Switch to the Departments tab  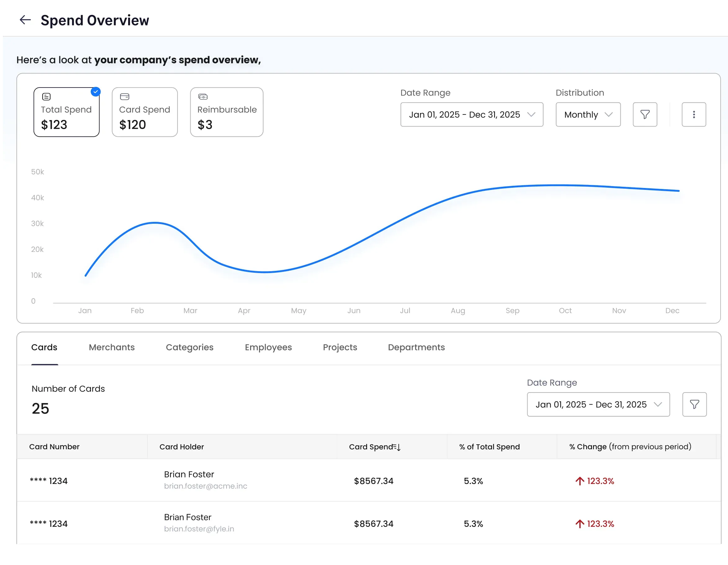pos(416,347)
